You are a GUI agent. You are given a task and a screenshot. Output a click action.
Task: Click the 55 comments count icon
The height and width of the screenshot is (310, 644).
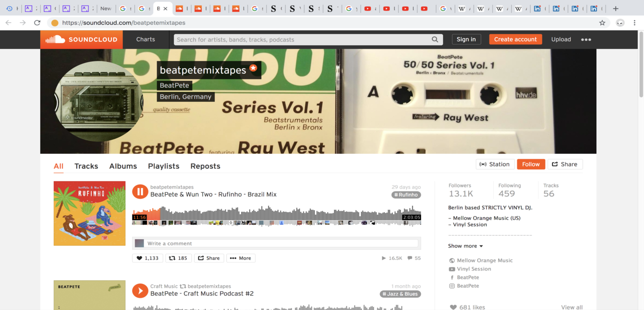click(x=414, y=258)
